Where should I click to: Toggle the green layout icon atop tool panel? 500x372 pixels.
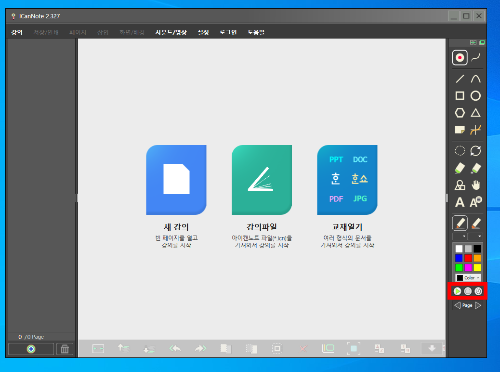click(x=473, y=43)
